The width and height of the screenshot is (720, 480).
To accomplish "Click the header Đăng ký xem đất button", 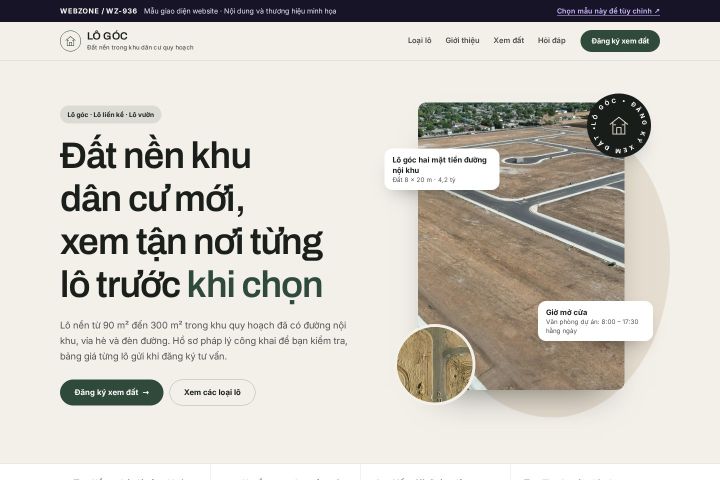I will (620, 41).
